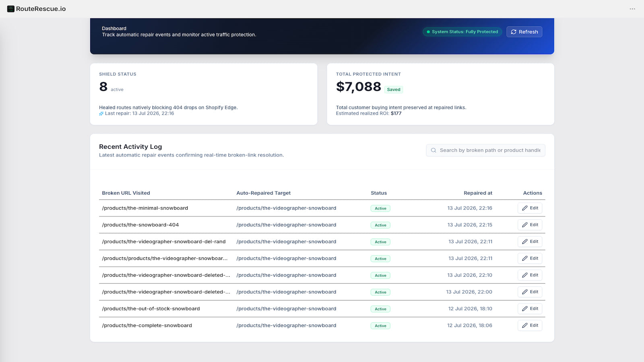Open the three-dot more options menu
This screenshot has height=362, width=644.
(x=632, y=9)
